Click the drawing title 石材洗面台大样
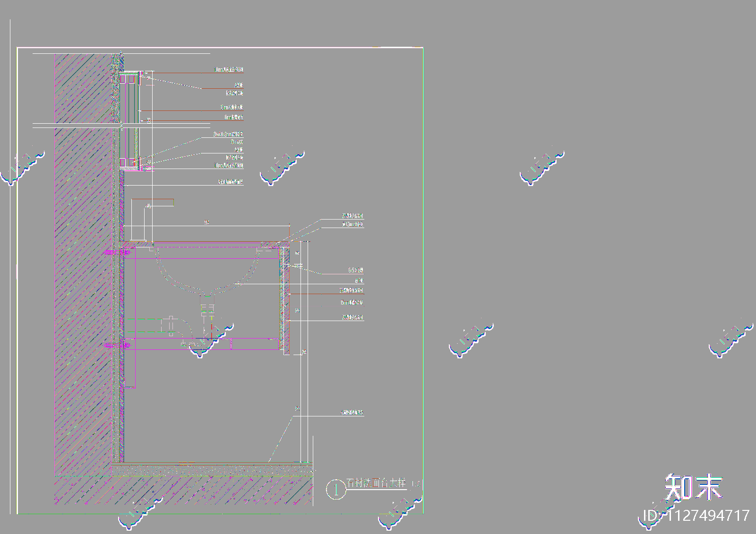Screen dimensions: 756x534 coord(376,483)
